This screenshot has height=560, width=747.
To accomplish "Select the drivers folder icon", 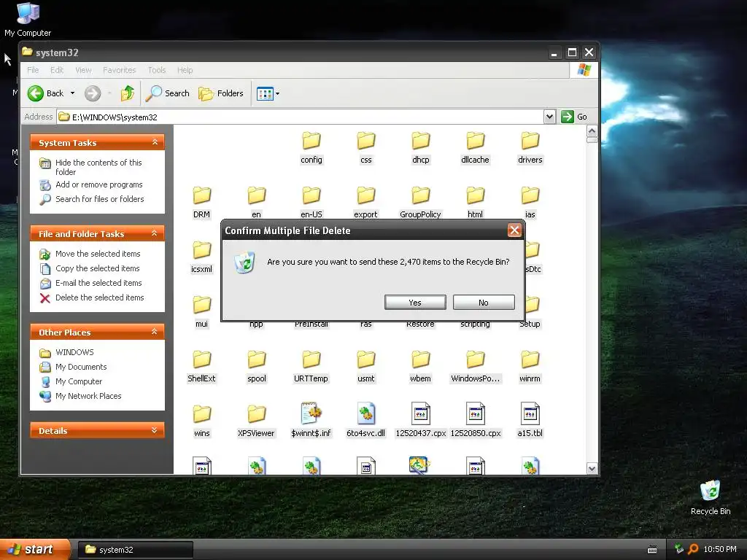I will tap(530, 141).
